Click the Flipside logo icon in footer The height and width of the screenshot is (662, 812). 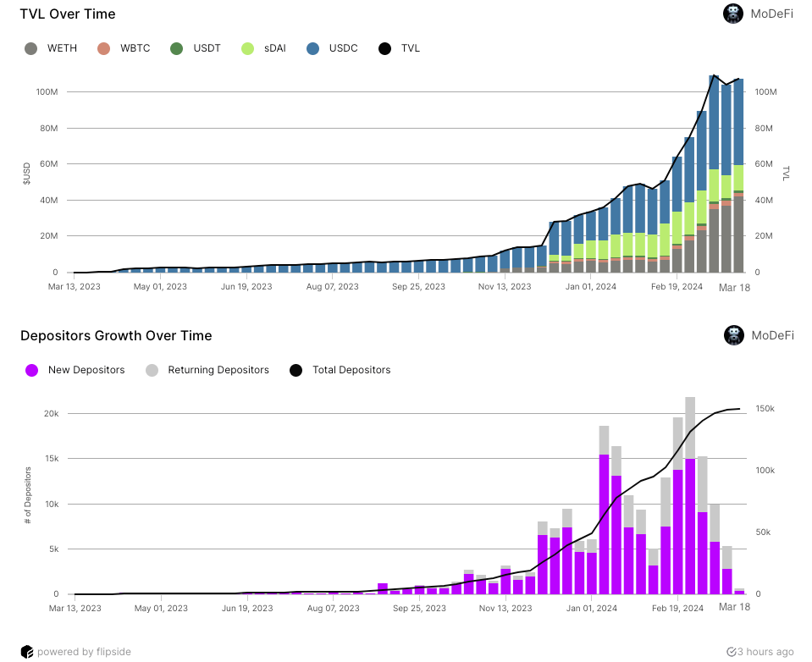[x=26, y=652]
